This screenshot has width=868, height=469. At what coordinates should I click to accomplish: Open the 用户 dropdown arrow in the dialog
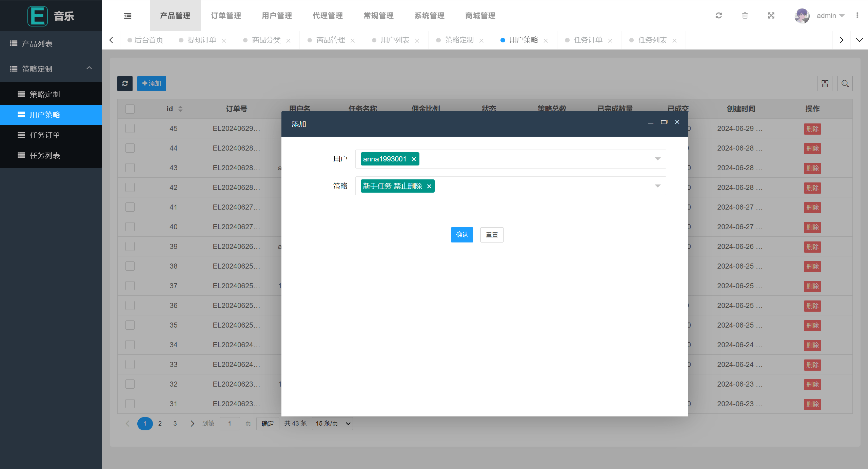(657, 159)
